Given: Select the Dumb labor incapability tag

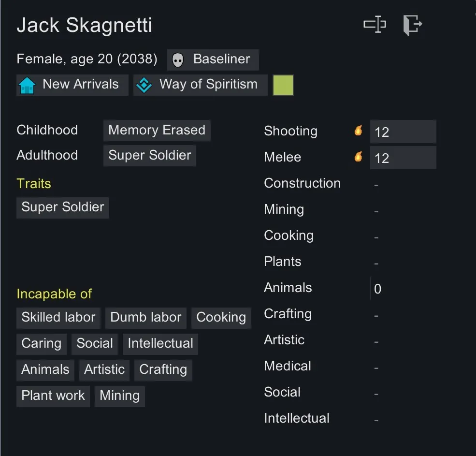Looking at the screenshot, I should 146,318.
